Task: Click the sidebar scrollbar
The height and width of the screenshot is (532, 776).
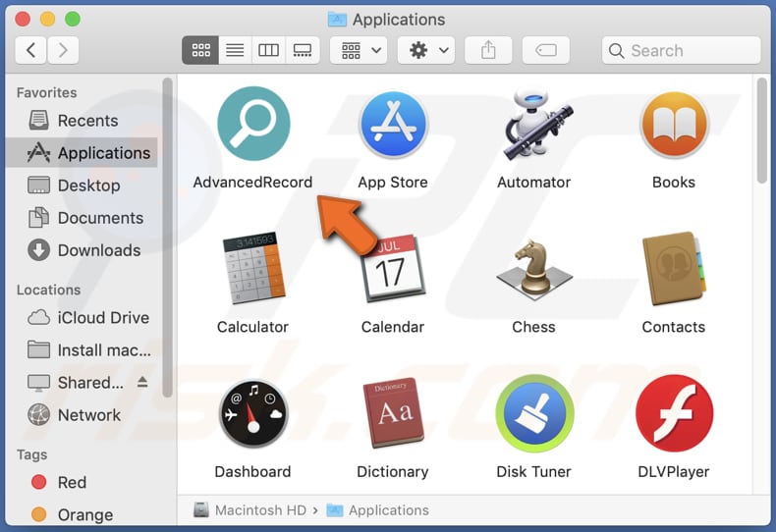Action: (x=167, y=238)
